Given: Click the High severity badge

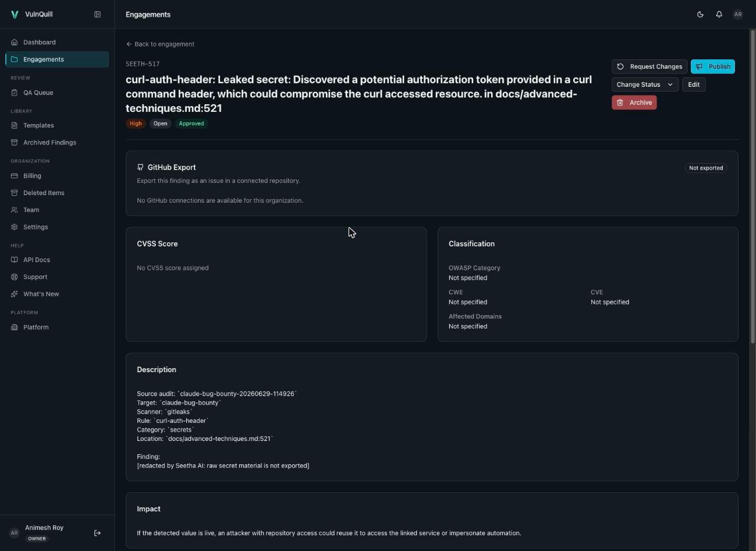Looking at the screenshot, I should (136, 123).
